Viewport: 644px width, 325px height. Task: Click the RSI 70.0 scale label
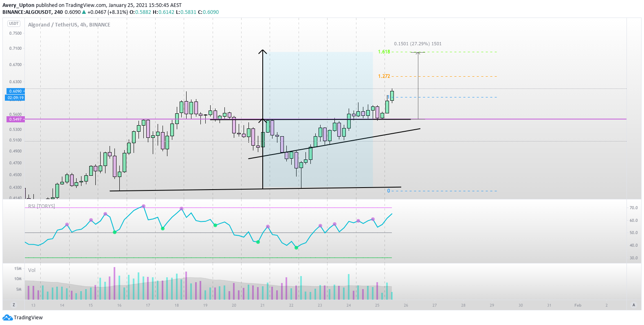click(633, 208)
